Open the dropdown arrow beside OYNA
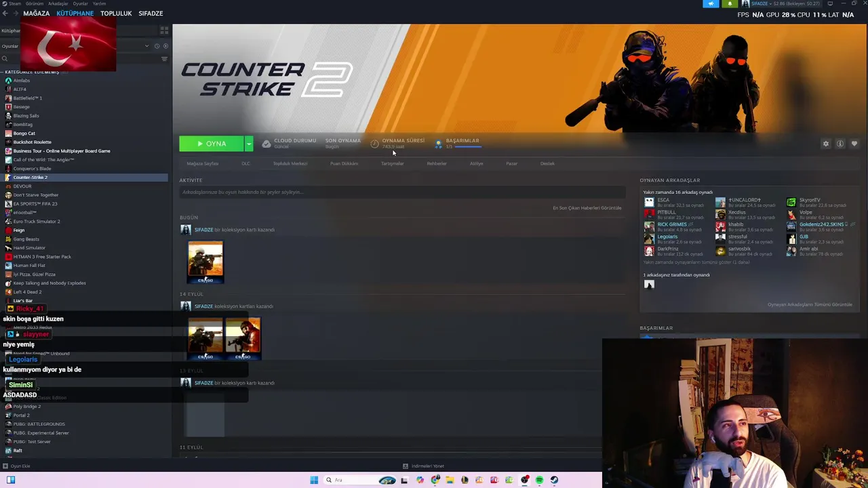Image resolution: width=868 pixels, height=488 pixels. (249, 144)
